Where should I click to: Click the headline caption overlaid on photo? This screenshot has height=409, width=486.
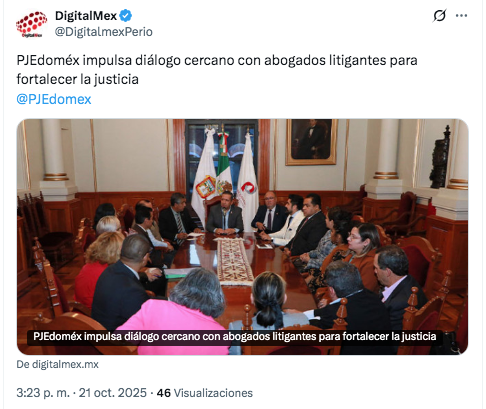(235, 336)
